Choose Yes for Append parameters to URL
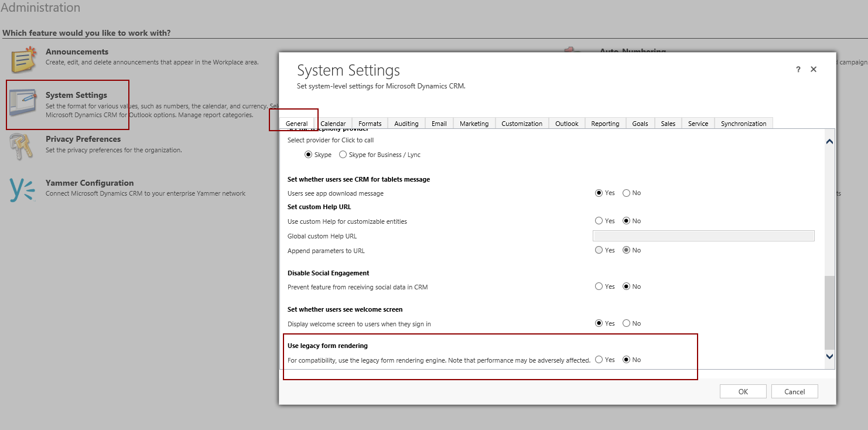Screen dimensions: 868x430 pos(599,250)
